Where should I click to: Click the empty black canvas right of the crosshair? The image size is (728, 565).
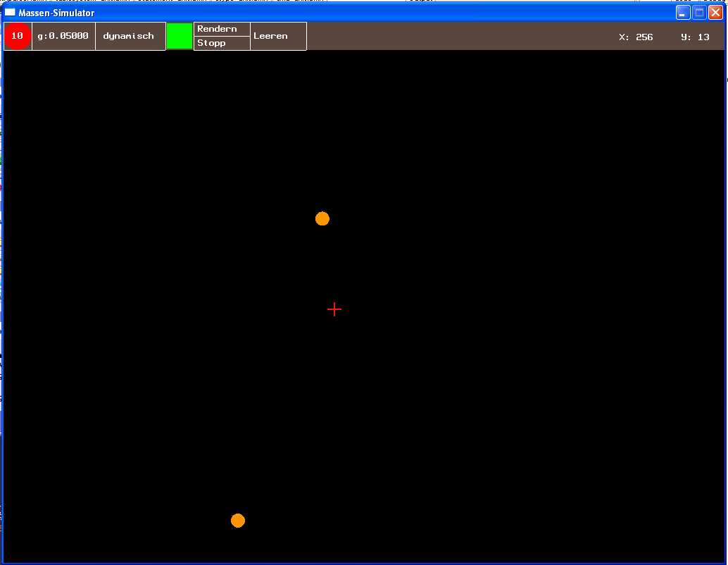[528, 309]
